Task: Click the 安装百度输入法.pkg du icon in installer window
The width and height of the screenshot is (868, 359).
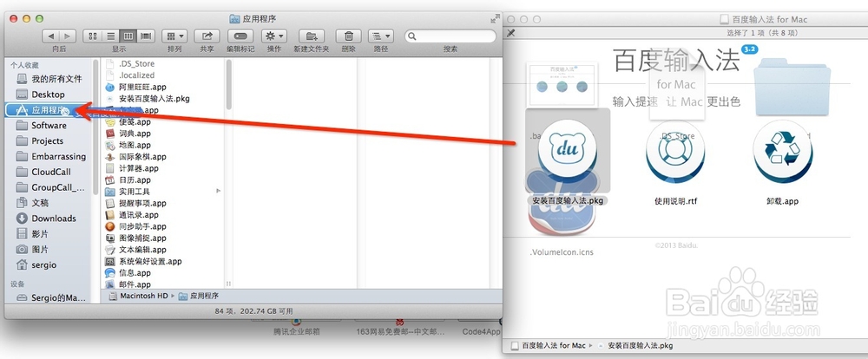Action: 567,152
